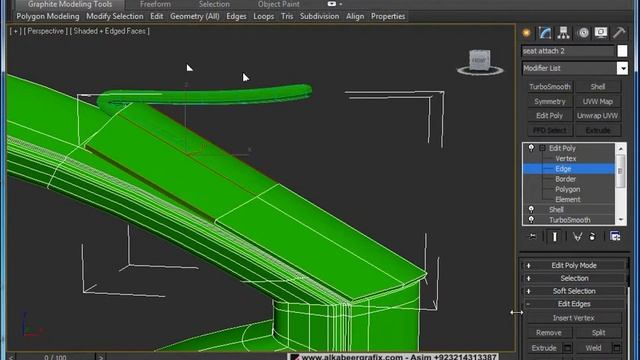This screenshot has width=640, height=360.
Task: Click the modifier stack scroll down arrow
Action: pyautogui.click(x=620, y=220)
